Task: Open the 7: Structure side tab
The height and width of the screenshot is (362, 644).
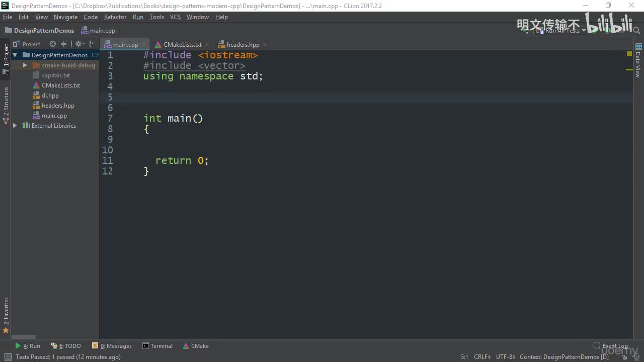Action: [x=6, y=105]
